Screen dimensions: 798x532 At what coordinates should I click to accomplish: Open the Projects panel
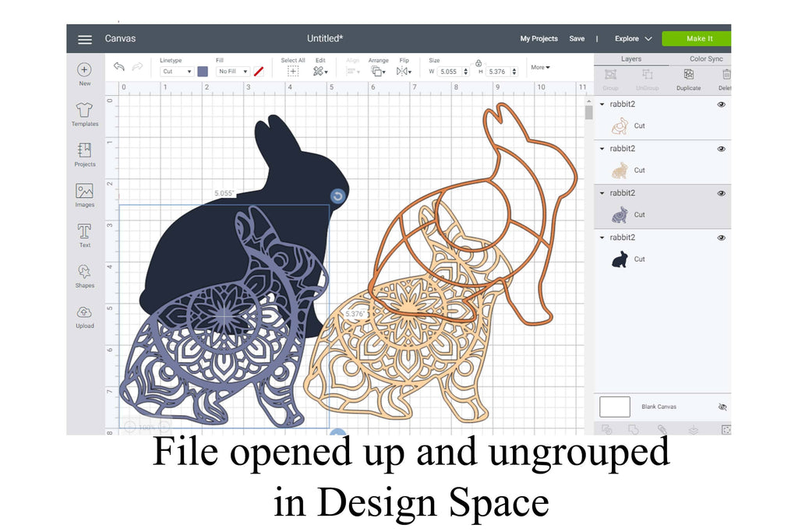(x=84, y=150)
